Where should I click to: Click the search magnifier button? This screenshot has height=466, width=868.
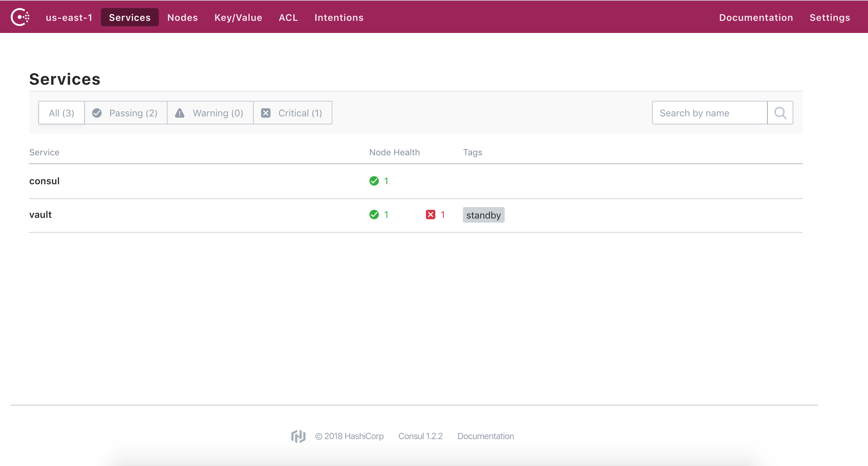(780, 113)
